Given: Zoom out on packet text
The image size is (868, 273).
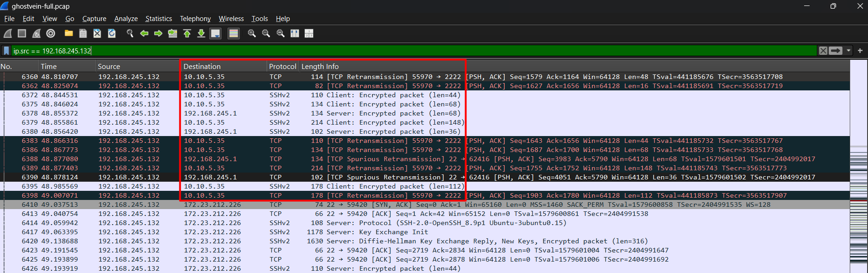Looking at the screenshot, I should pyautogui.click(x=266, y=33).
